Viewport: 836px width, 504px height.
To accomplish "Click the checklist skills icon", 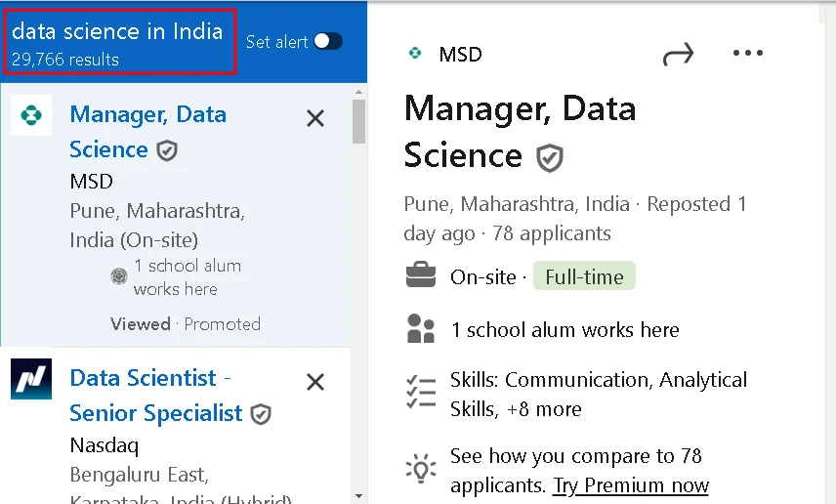I will [x=421, y=392].
